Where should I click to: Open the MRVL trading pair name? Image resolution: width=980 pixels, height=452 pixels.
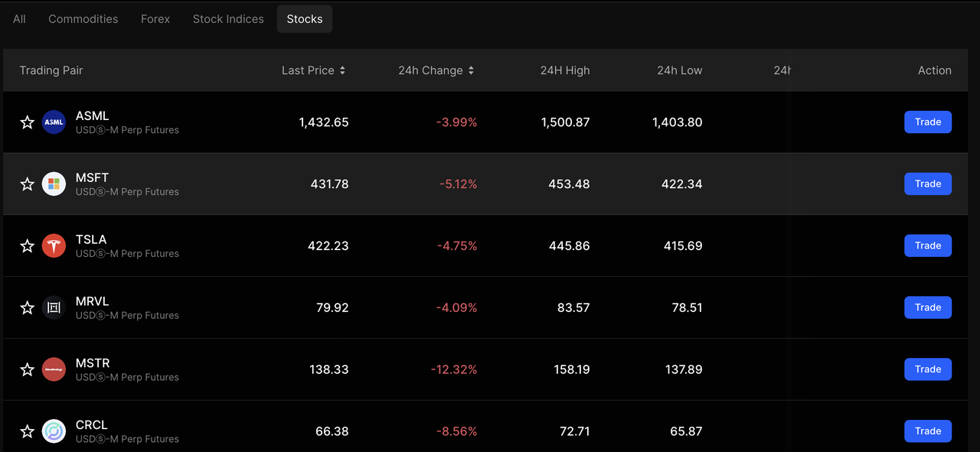coord(93,301)
